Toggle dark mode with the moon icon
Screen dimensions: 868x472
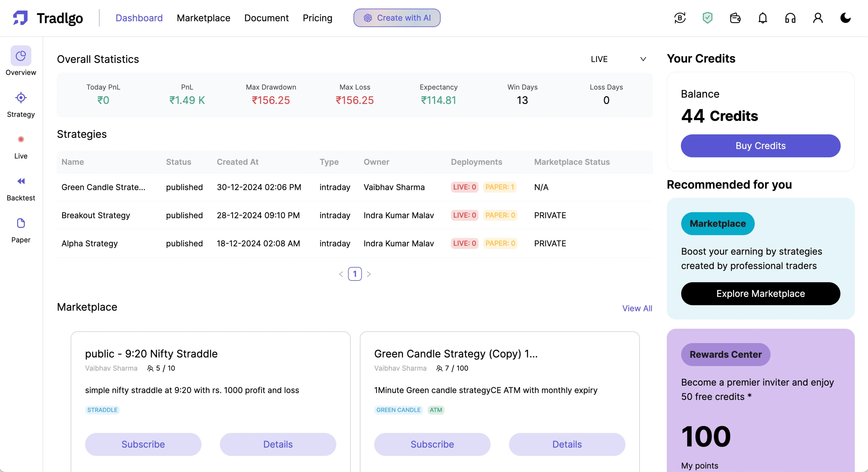(845, 18)
